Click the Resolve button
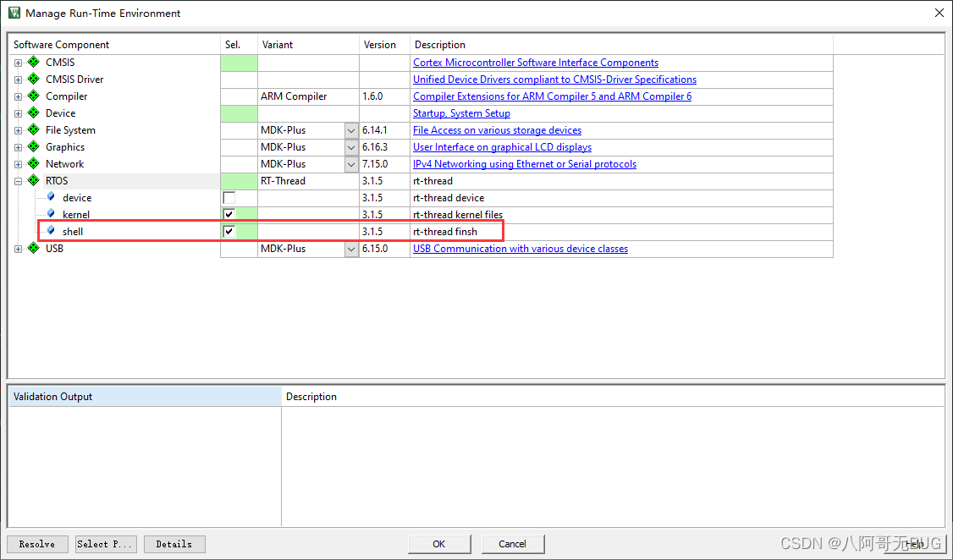 coord(37,544)
